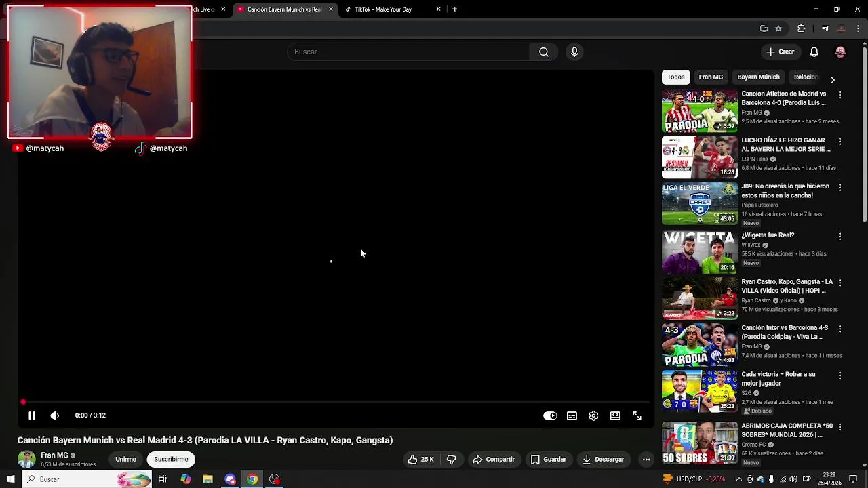Open the ESPN Fans 18:28 video thumbnail
Screen dimensions: 868x488
(x=699, y=157)
